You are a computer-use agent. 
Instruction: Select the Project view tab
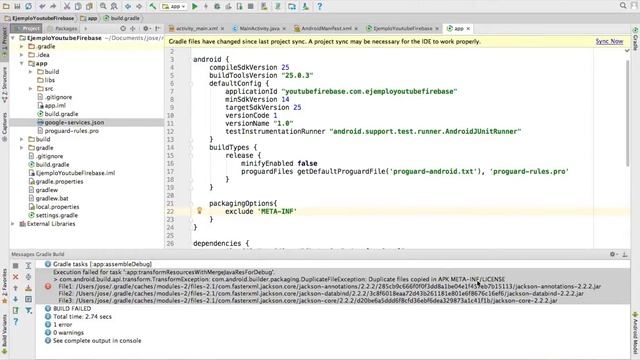[27, 29]
